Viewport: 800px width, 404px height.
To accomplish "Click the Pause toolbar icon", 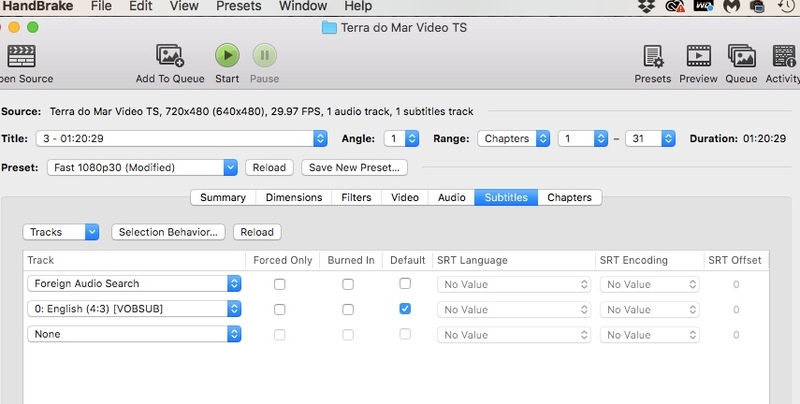I will click(x=264, y=56).
